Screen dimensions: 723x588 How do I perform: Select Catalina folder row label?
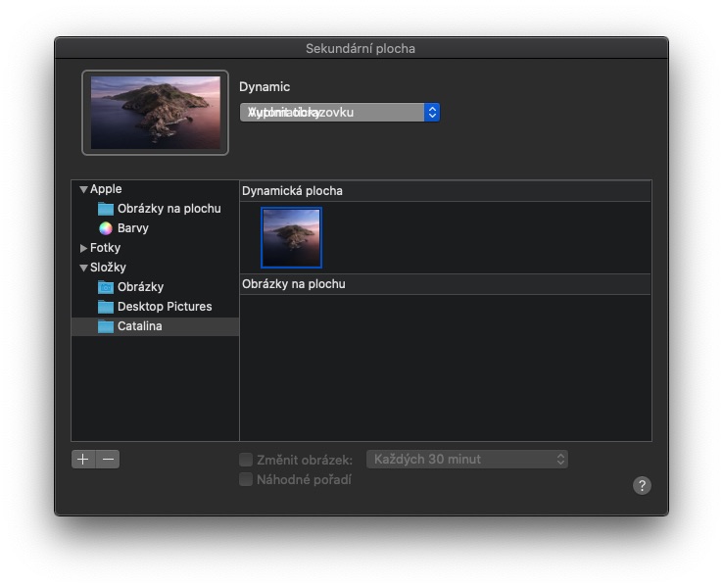coord(140,326)
